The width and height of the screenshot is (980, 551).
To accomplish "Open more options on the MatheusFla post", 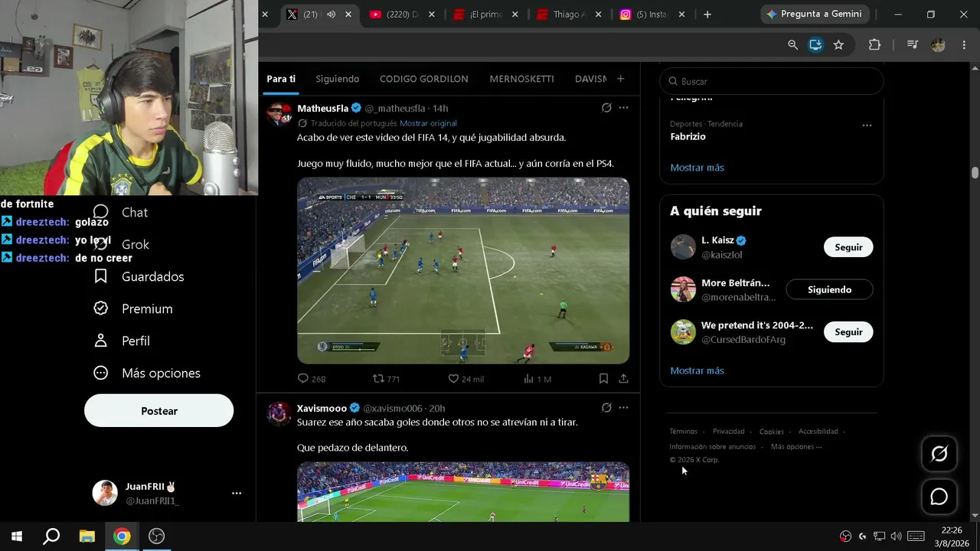I will 623,108.
